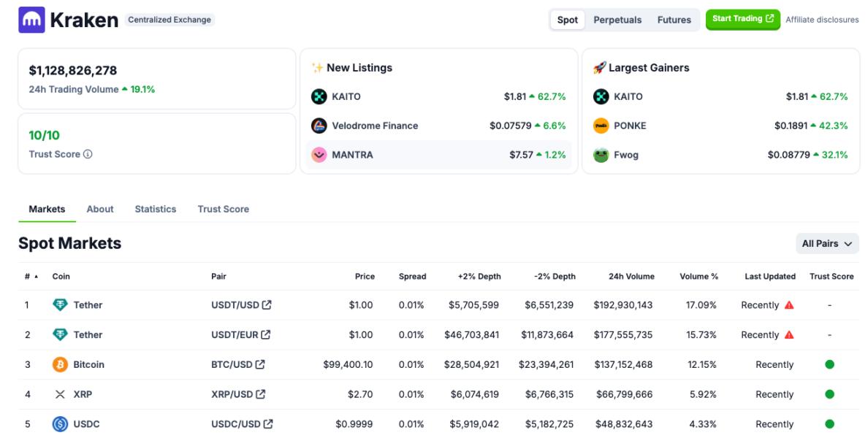The height and width of the screenshot is (438, 868).
Task: Switch to Perpetuals market type
Action: pos(617,20)
